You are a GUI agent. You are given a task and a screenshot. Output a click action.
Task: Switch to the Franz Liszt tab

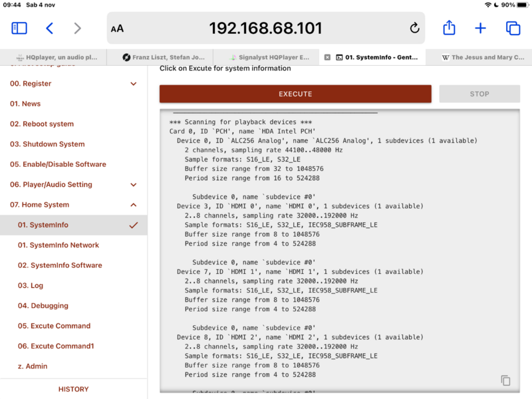[x=166, y=57]
